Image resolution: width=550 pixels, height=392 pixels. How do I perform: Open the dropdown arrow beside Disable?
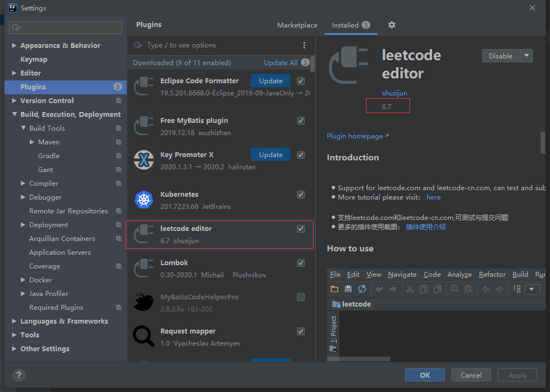pos(526,56)
